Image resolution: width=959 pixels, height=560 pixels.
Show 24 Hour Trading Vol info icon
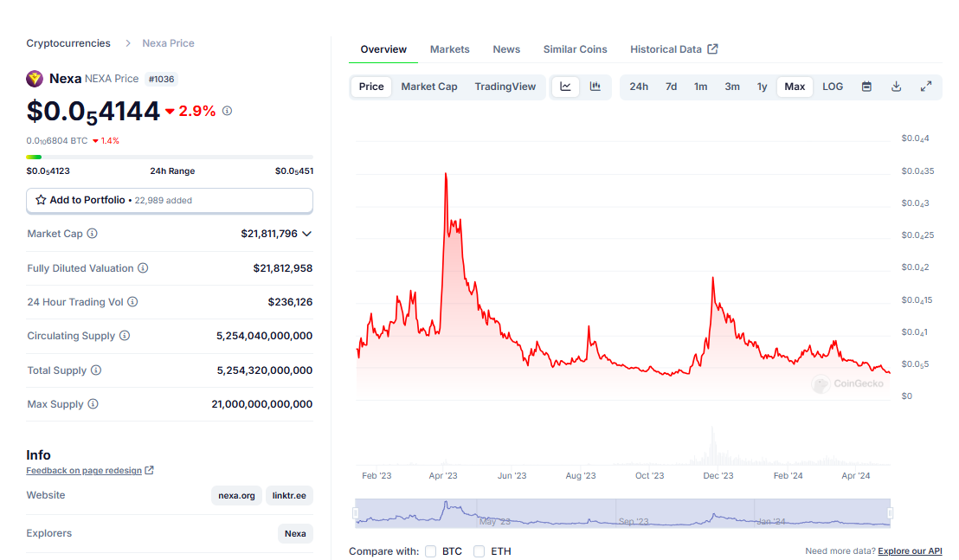pyautogui.click(x=132, y=301)
